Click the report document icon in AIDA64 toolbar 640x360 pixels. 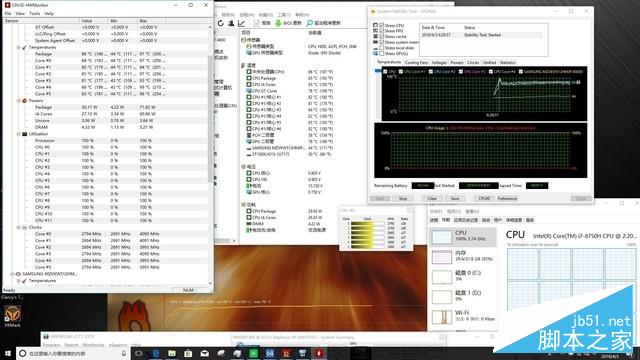[257, 23]
